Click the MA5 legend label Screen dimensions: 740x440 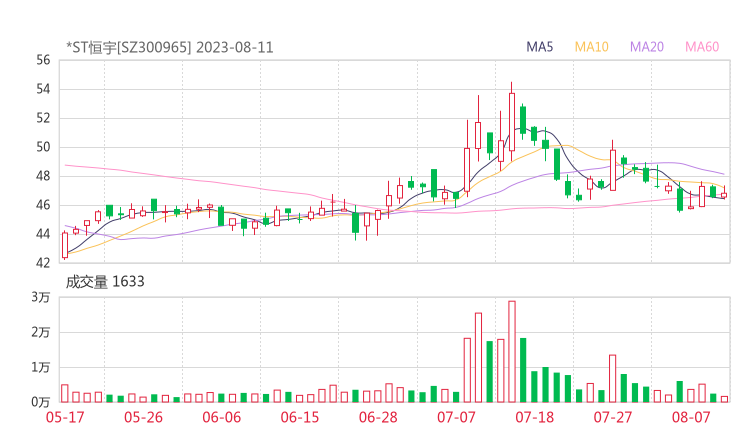click(x=539, y=47)
